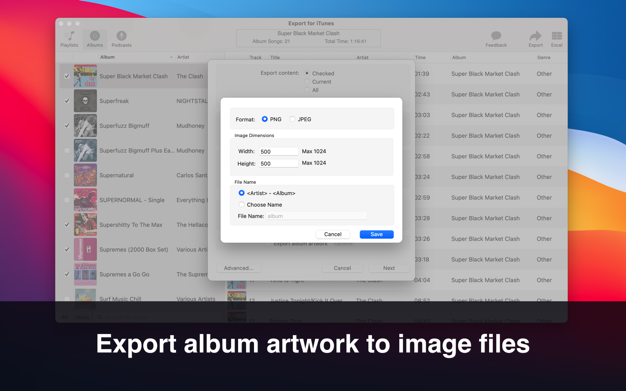The image size is (626, 391).
Task: Check the Supernatural album checkbox
Action: (x=67, y=175)
